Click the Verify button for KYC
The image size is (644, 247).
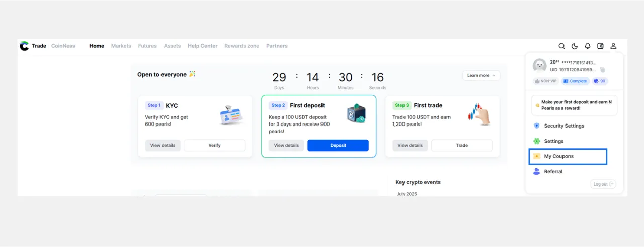coord(214,145)
